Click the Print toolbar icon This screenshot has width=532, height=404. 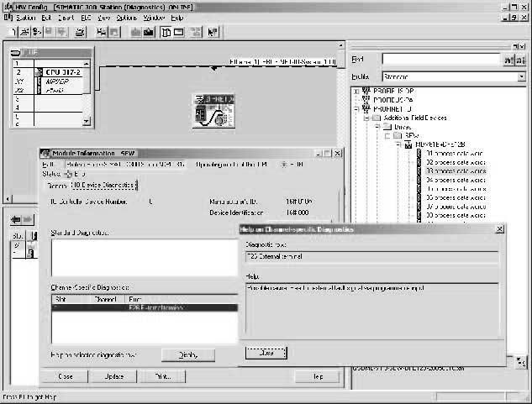(x=80, y=32)
